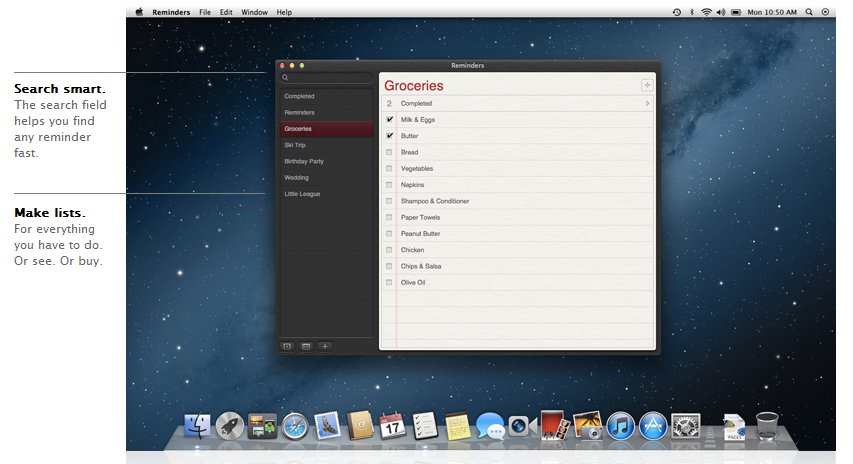Uncheck the Butter reminder
Viewport: 853px width, 464px height.
point(390,136)
